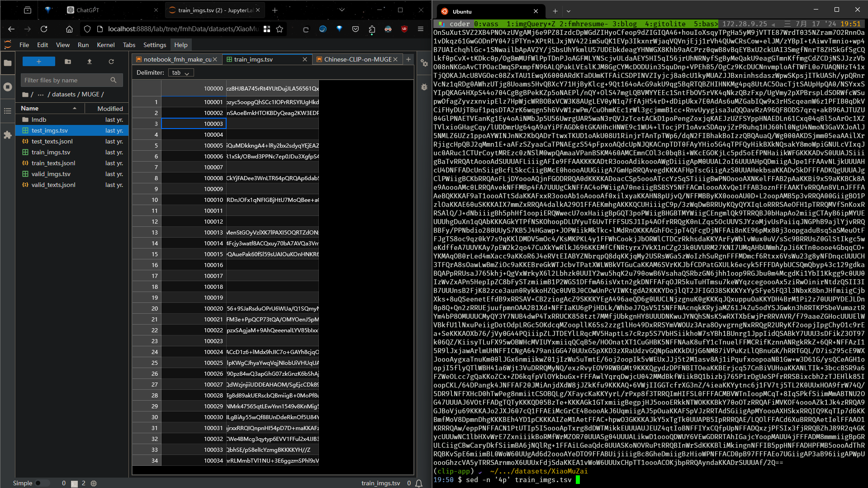The image size is (868, 488).
Task: Select train_imgs.tsv in file list
Action: coord(72,152)
